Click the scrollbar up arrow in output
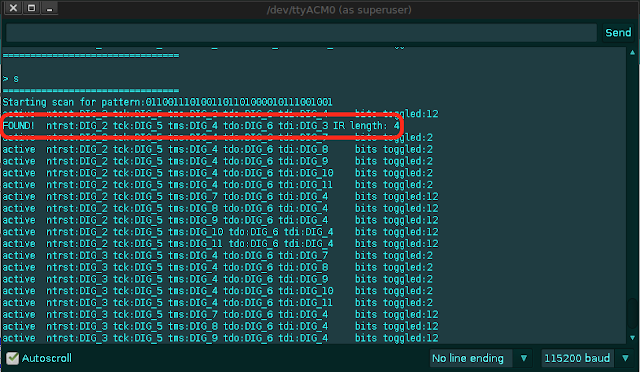Screen dimensions: 640x372 coord(632,52)
